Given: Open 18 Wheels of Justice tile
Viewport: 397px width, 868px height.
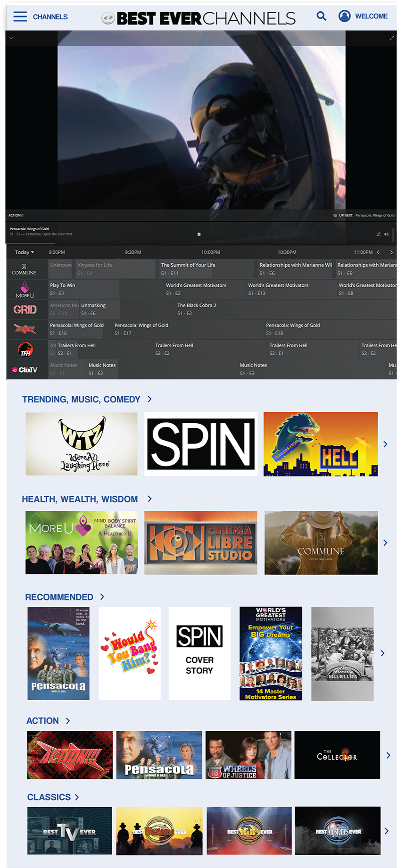Looking at the screenshot, I should [248, 755].
